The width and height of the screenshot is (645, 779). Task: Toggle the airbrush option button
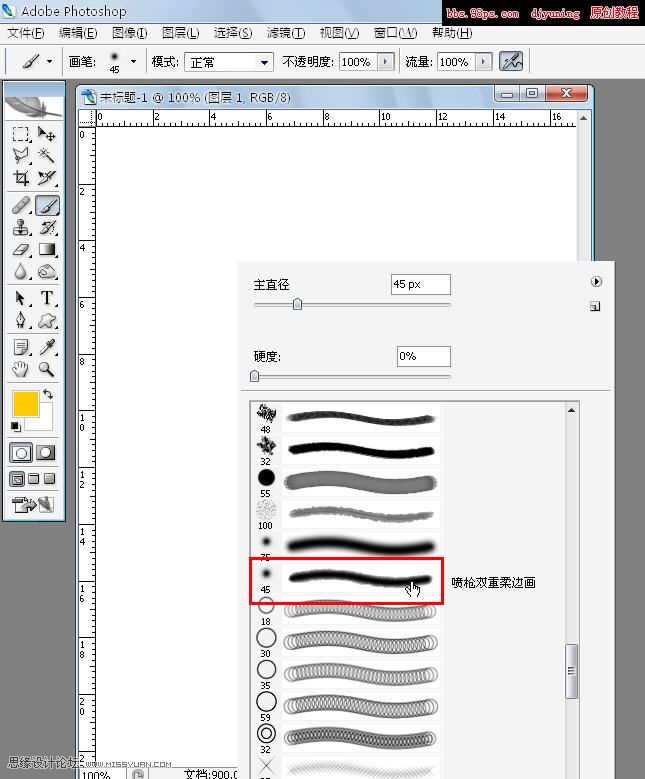511,62
